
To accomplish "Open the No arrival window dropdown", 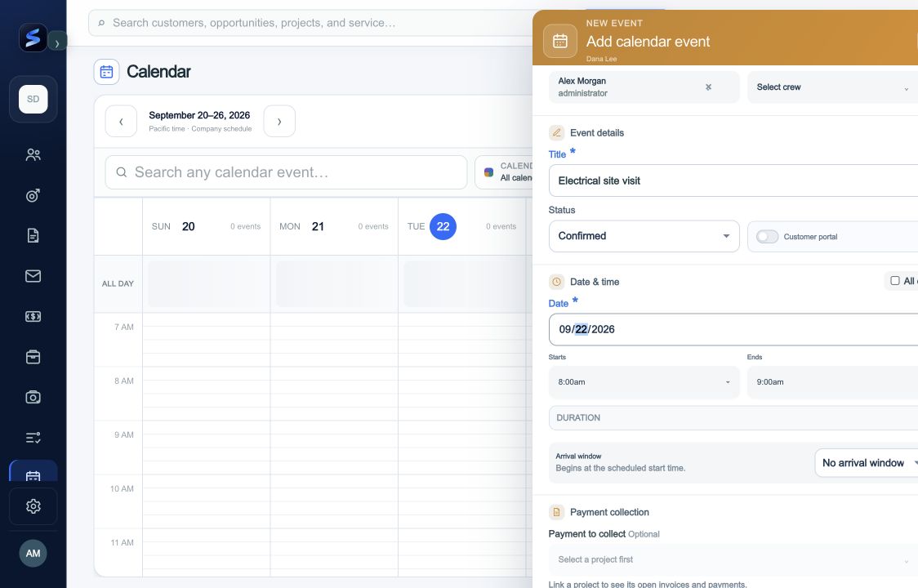I will pos(867,463).
